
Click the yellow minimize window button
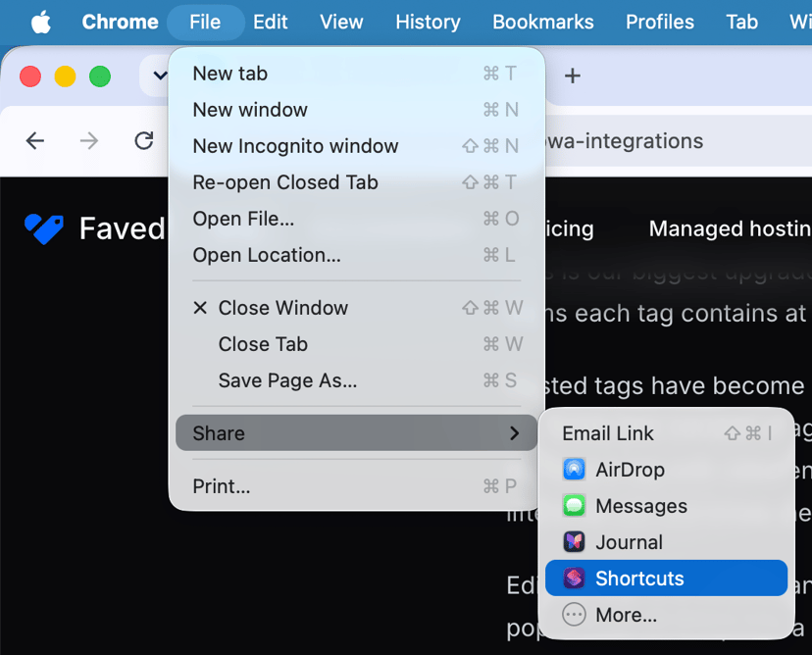click(66, 76)
